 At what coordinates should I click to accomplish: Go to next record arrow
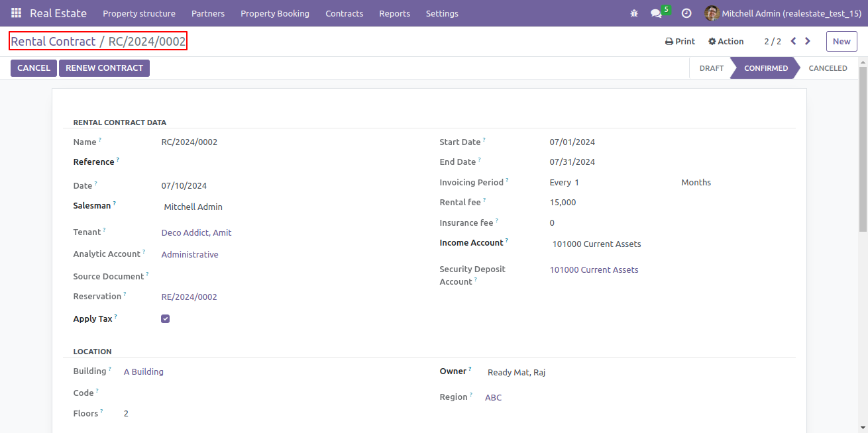point(808,41)
